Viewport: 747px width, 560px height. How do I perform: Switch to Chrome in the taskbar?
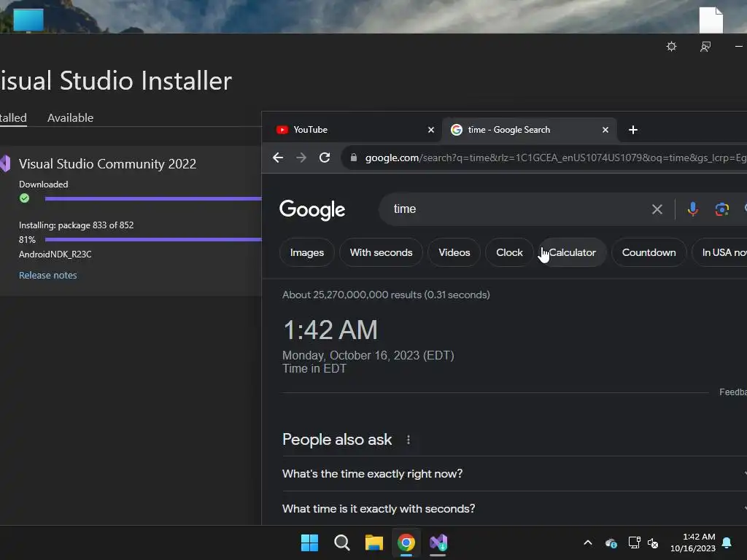click(406, 542)
